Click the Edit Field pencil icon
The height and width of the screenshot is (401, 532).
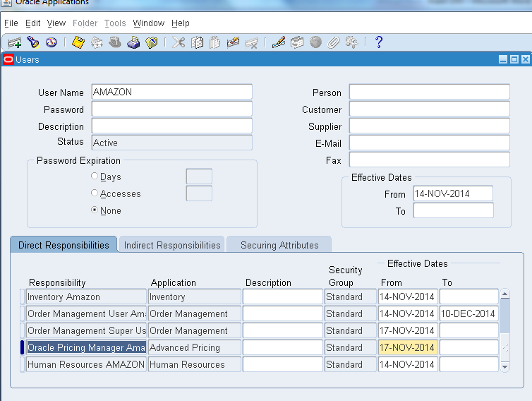279,42
